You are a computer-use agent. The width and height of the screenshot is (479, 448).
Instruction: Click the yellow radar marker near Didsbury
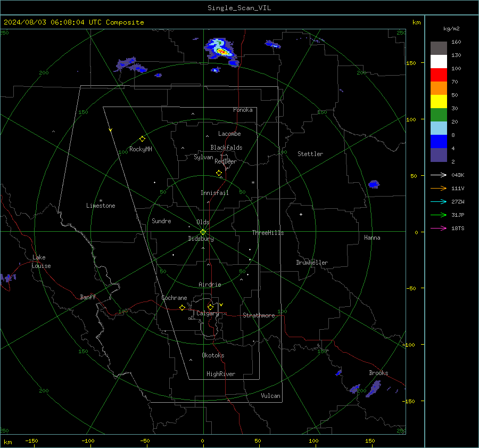[203, 232]
